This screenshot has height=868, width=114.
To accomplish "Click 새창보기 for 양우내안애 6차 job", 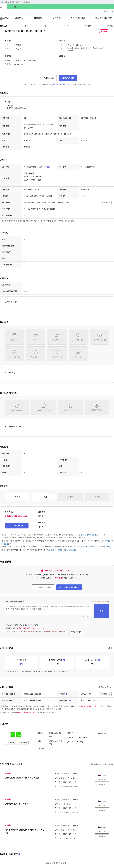I will point(102,810).
